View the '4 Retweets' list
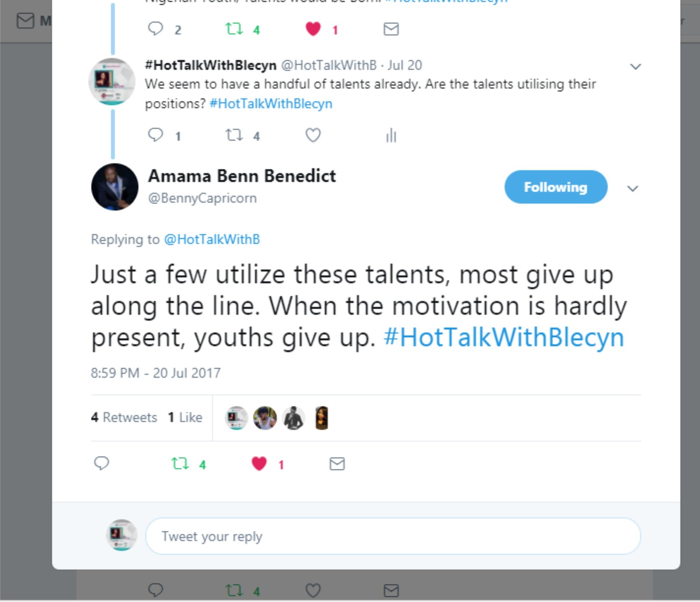The height and width of the screenshot is (602, 700). [x=124, y=417]
